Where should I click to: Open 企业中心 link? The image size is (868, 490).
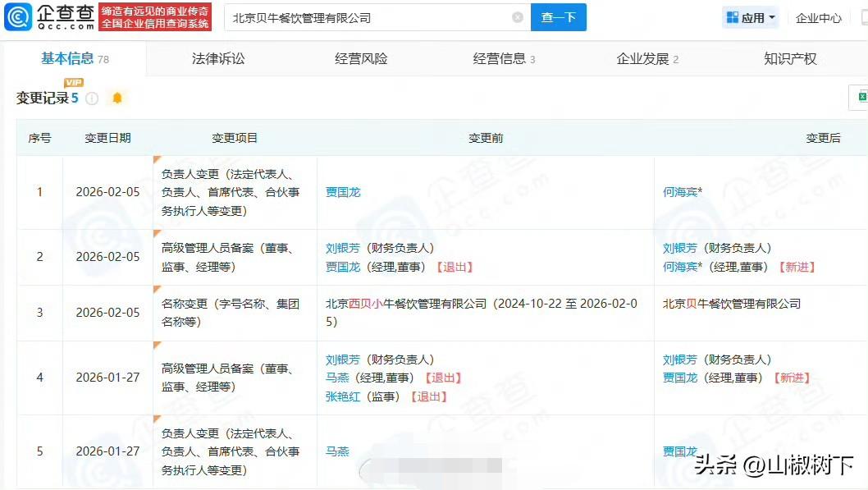tap(818, 18)
